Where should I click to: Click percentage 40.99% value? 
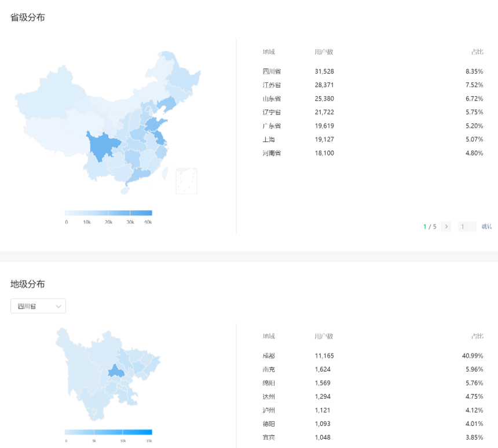coord(473,356)
